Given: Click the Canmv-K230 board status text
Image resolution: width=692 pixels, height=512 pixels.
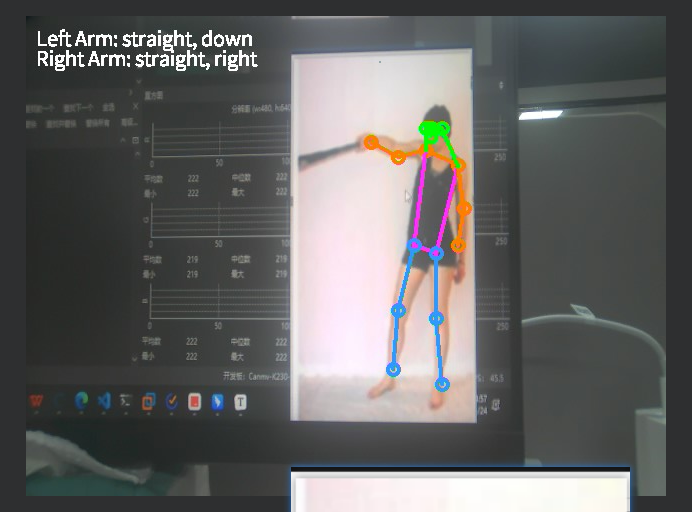Looking at the screenshot, I should pos(256,376).
